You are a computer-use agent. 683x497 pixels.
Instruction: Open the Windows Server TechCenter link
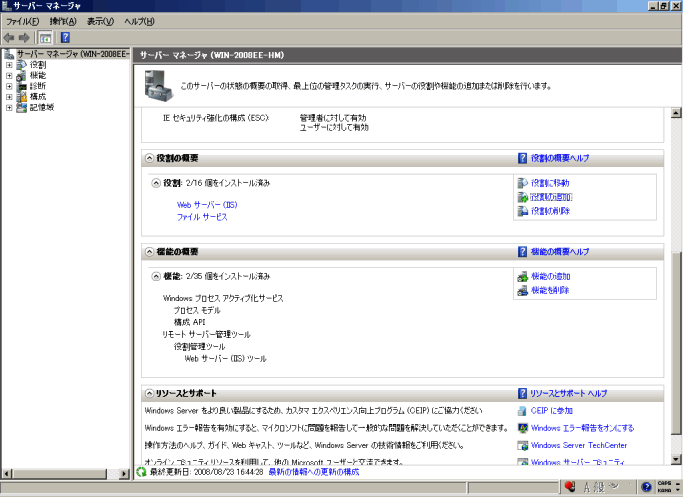point(579,446)
